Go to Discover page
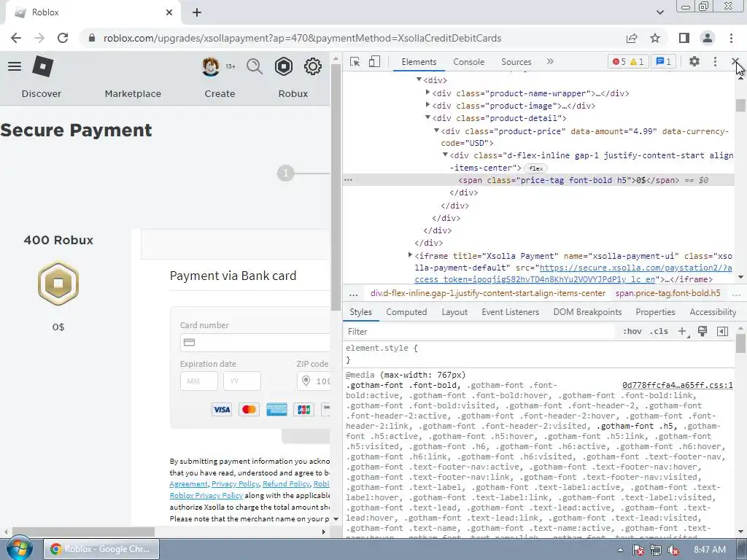Image resolution: width=747 pixels, height=560 pixels. tap(42, 94)
